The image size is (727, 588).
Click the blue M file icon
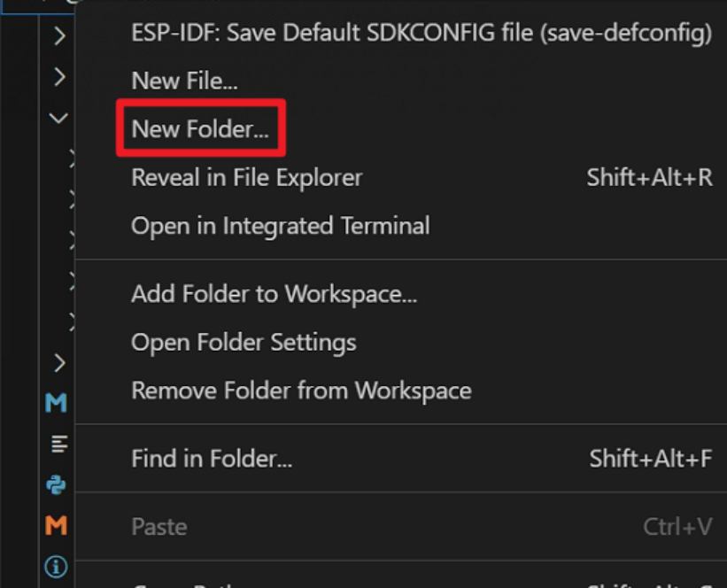56,403
